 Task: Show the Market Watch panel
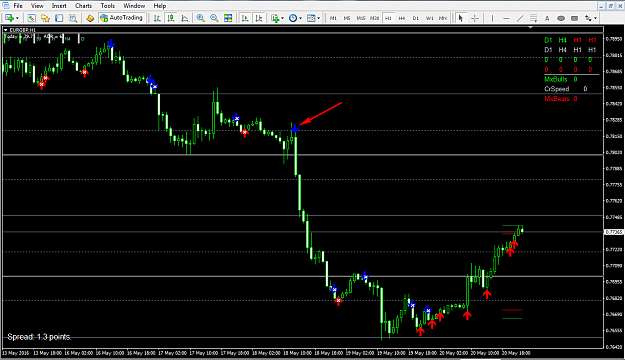(x=31, y=18)
